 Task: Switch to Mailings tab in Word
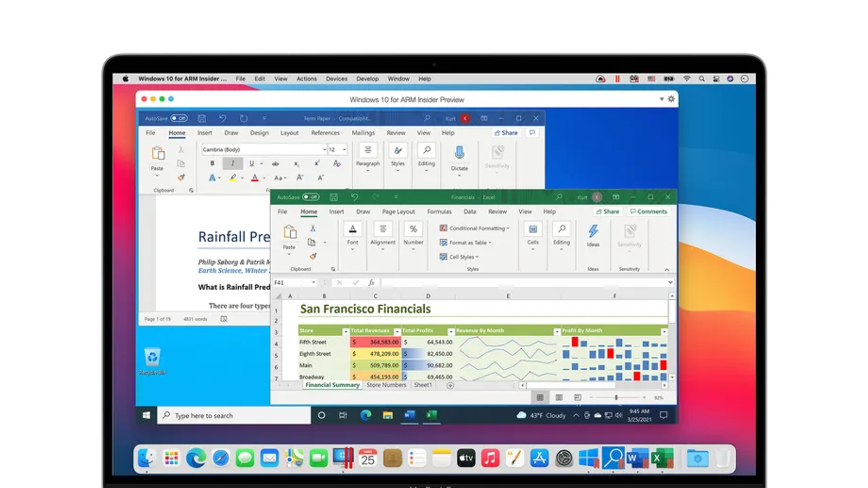pyautogui.click(x=363, y=133)
